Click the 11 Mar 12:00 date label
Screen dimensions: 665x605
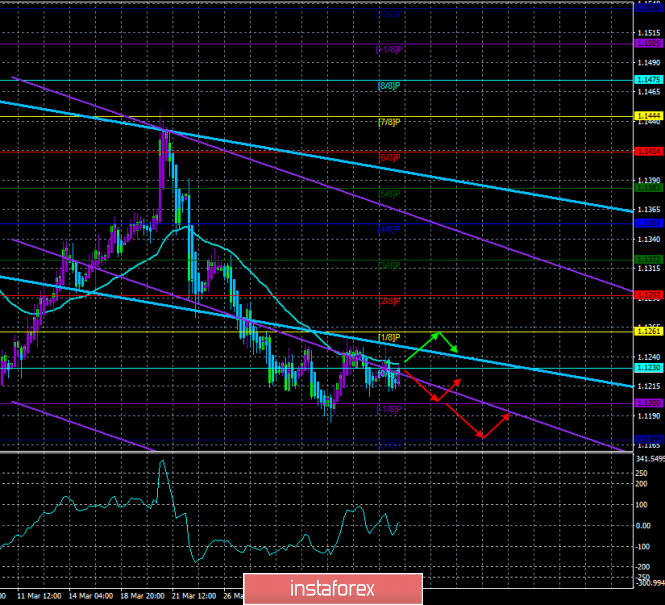[39, 596]
